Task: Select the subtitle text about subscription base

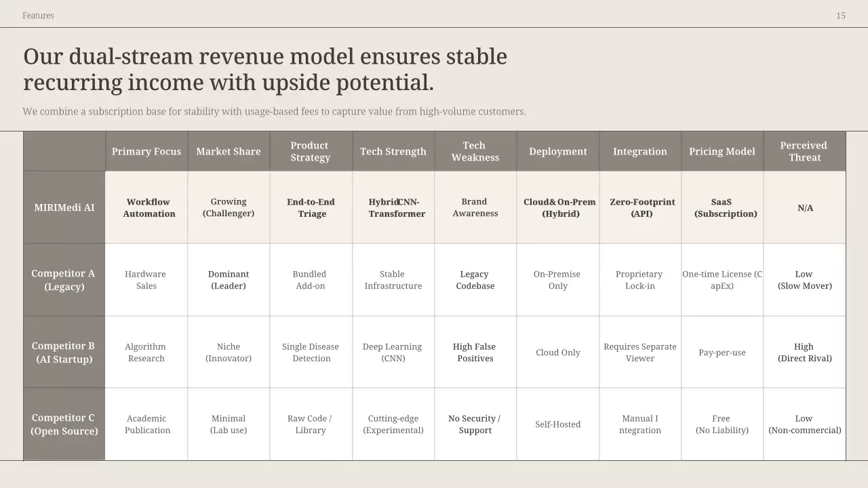Action: click(274, 111)
